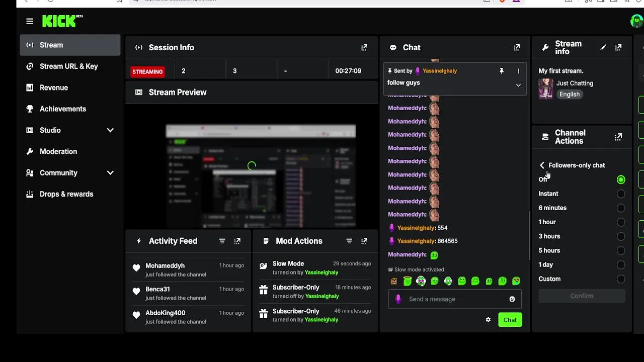Pop out the Chat panel

coord(517,48)
